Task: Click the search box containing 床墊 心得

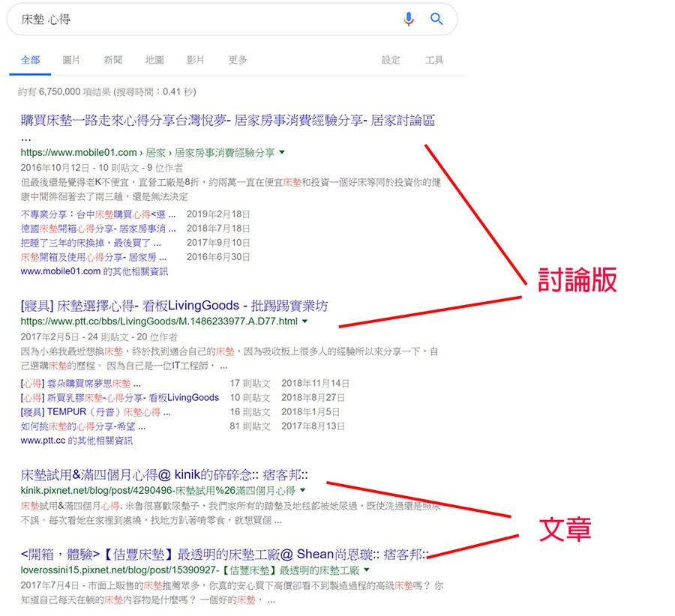Action: (202, 19)
